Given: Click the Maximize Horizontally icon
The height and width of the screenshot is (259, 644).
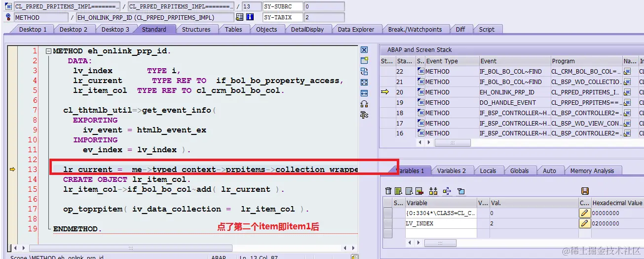Looking at the screenshot, I should (x=364, y=93).
